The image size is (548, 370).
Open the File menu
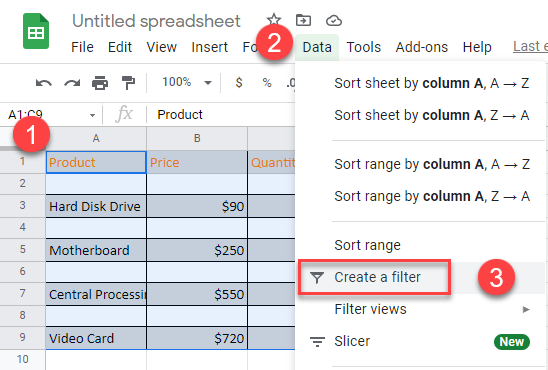82,47
